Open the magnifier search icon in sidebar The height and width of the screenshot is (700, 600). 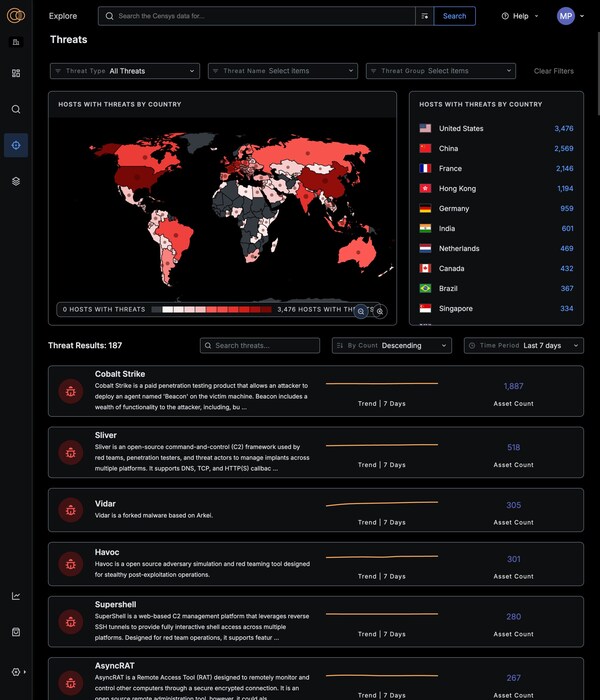16,109
